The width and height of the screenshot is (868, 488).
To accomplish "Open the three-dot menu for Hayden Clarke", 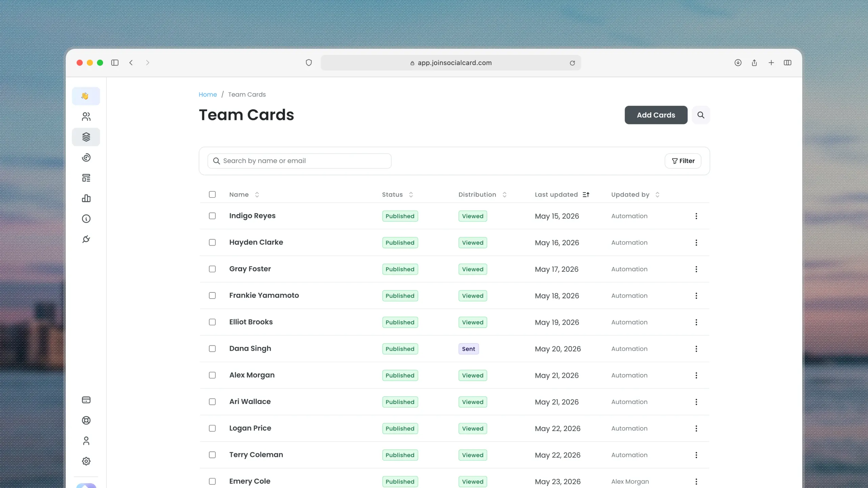I will coord(696,243).
